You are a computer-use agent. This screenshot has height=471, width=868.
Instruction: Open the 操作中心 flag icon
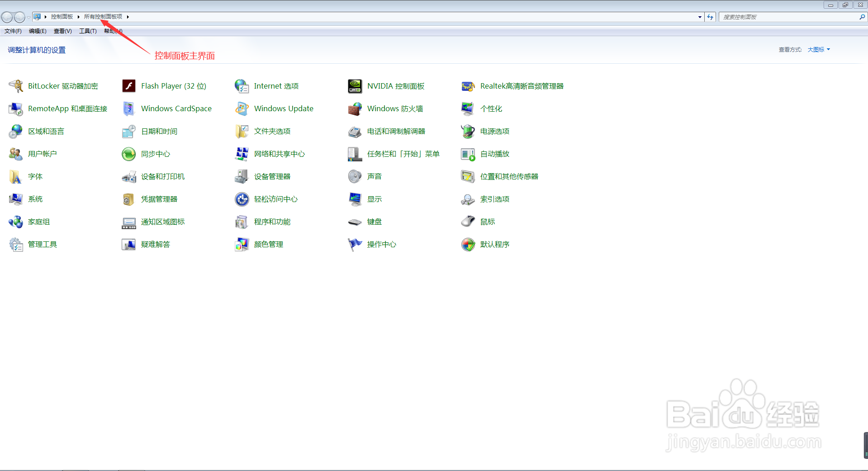tap(355, 244)
